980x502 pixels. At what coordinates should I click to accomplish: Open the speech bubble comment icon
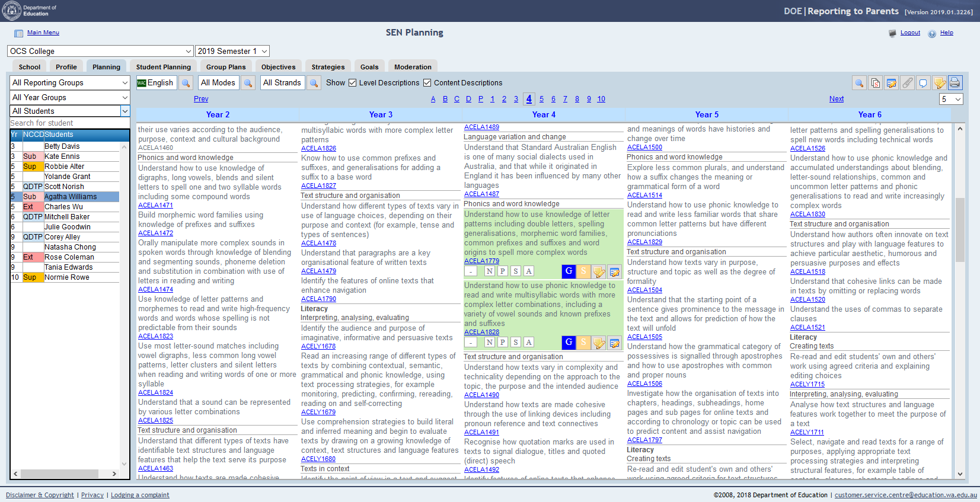coord(923,83)
